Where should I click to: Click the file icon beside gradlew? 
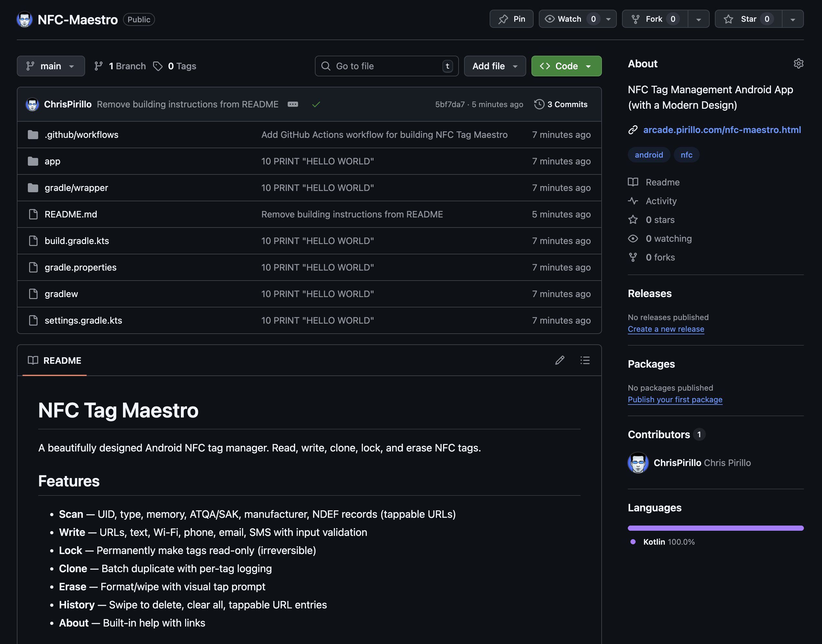[33, 294]
